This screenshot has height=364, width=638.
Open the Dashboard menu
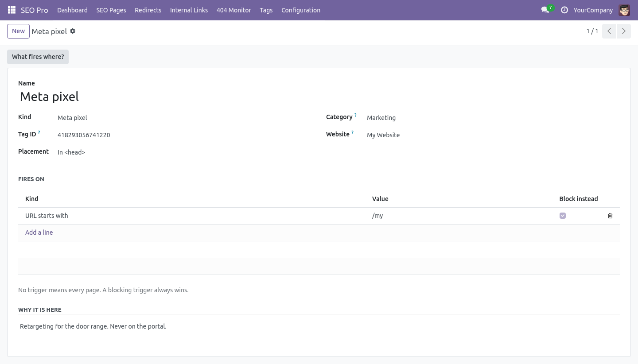72,10
